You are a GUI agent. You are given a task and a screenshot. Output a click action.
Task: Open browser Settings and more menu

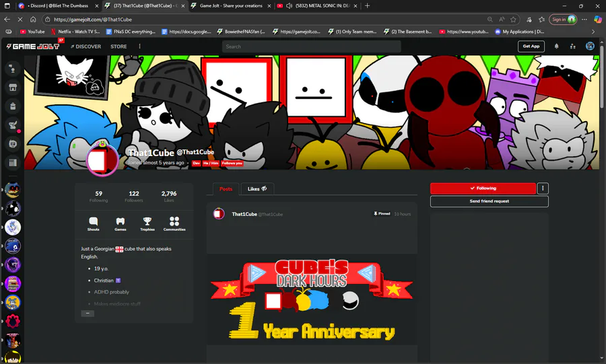tap(584, 20)
